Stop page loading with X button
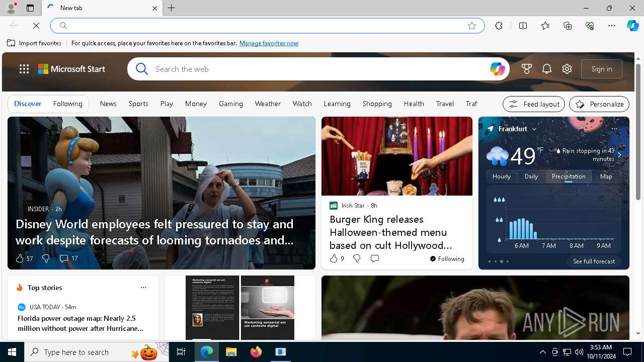 click(36, 26)
